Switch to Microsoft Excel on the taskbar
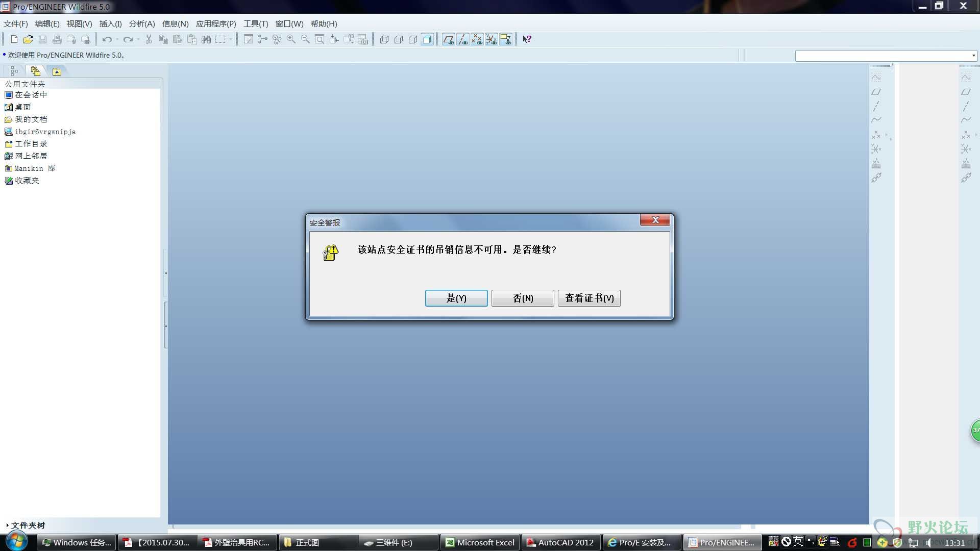This screenshot has height=551, width=980. pyautogui.click(x=480, y=542)
